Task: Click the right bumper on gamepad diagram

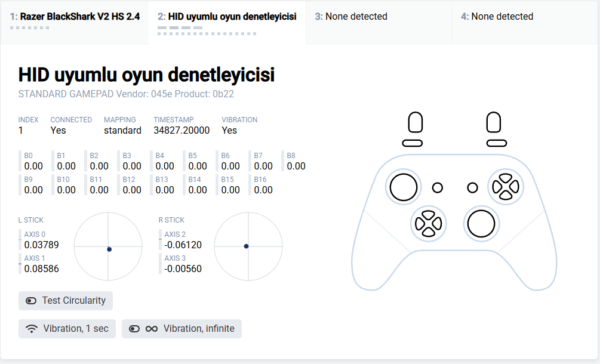Action: [x=497, y=143]
